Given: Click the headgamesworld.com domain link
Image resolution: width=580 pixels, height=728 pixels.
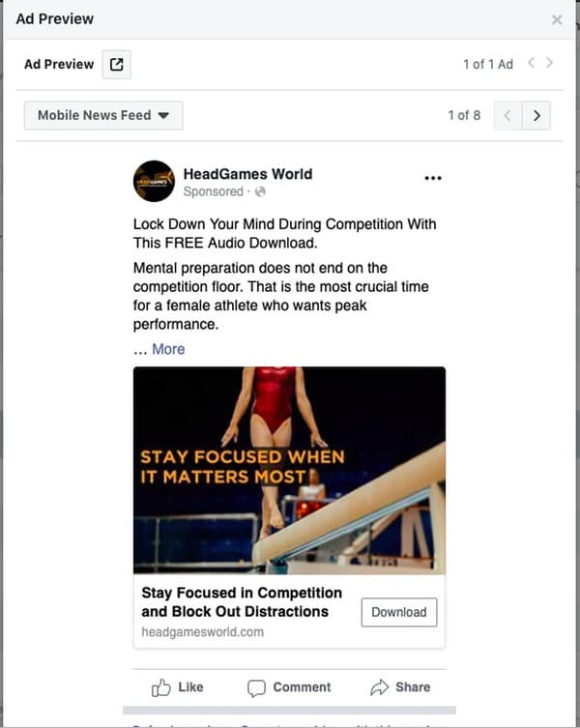Looking at the screenshot, I should [202, 632].
